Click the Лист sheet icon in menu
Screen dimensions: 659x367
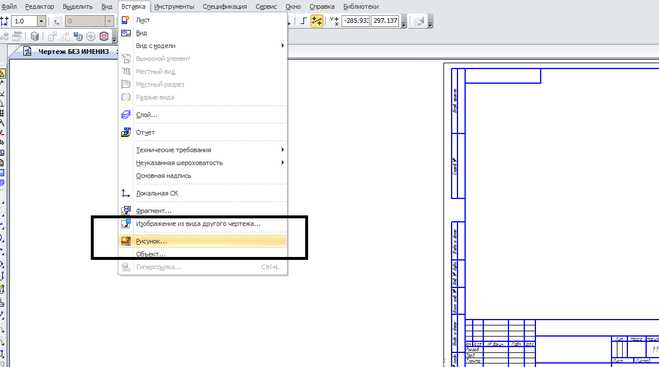[125, 20]
